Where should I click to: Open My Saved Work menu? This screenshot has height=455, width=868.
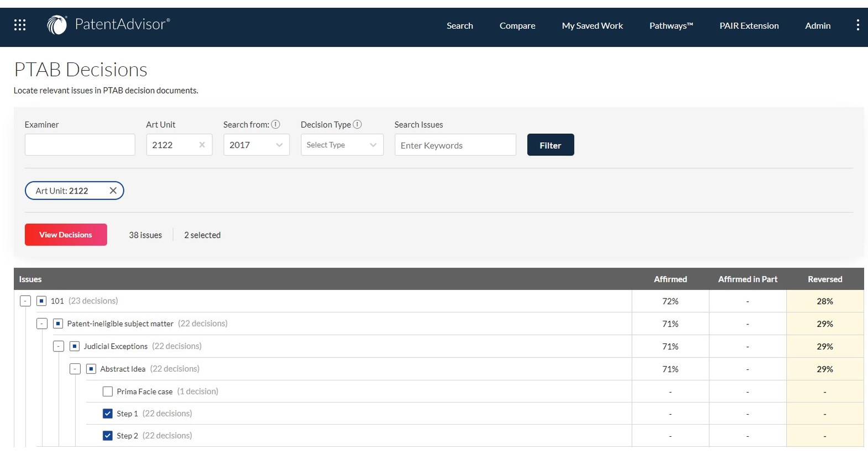(x=592, y=26)
